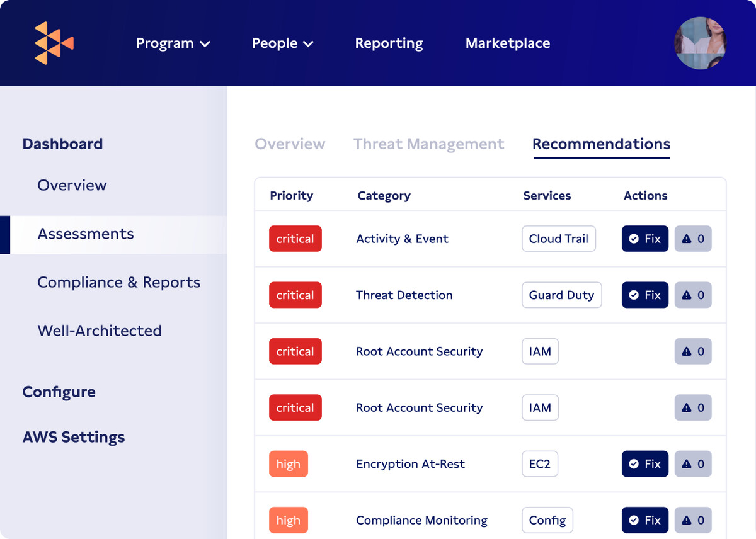The width and height of the screenshot is (756, 539).
Task: Click the alert counter on the first Root Account Security row
Action: click(x=693, y=351)
